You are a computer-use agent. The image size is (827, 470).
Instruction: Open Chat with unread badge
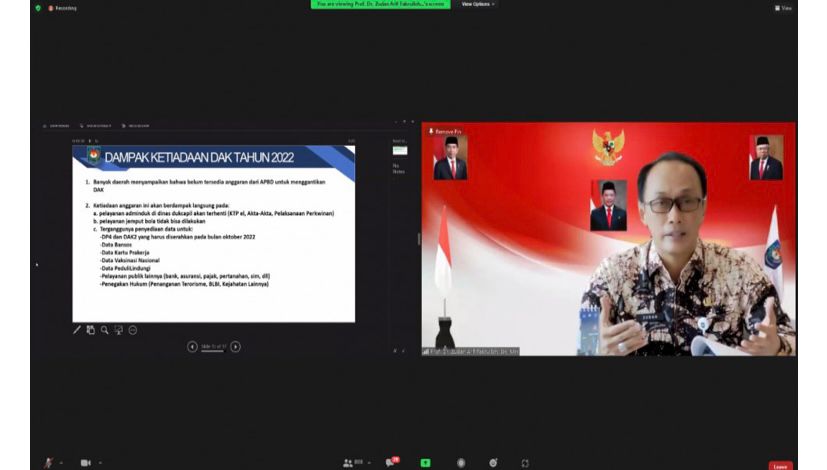(390, 463)
